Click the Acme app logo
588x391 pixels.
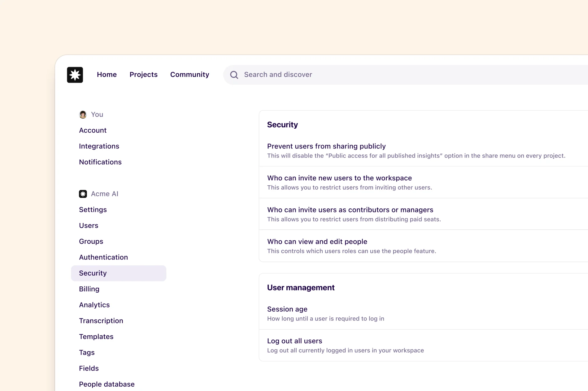[75, 75]
